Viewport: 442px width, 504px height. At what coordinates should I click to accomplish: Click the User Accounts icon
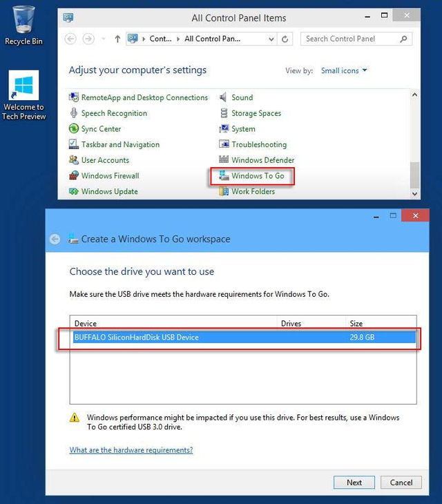[x=74, y=159]
